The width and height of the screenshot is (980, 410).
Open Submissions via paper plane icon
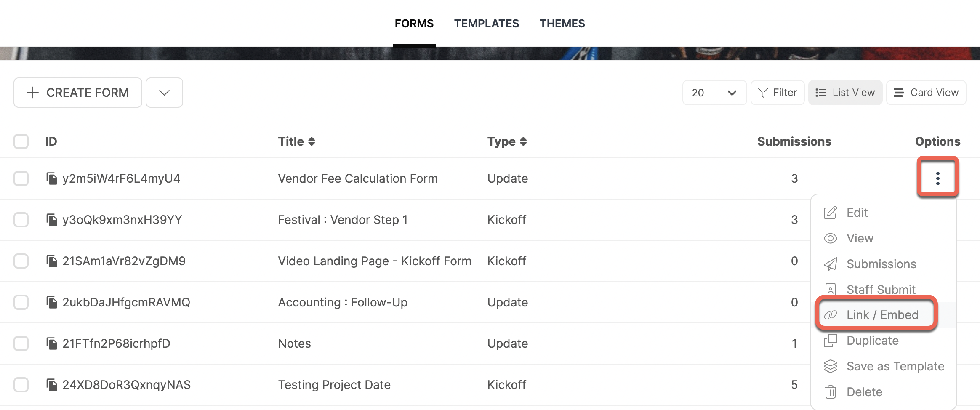830,264
